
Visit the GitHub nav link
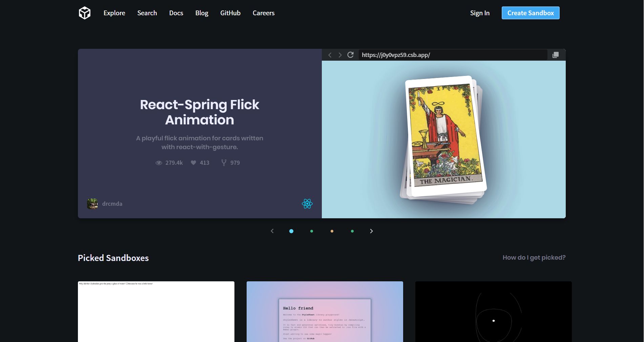(x=230, y=13)
